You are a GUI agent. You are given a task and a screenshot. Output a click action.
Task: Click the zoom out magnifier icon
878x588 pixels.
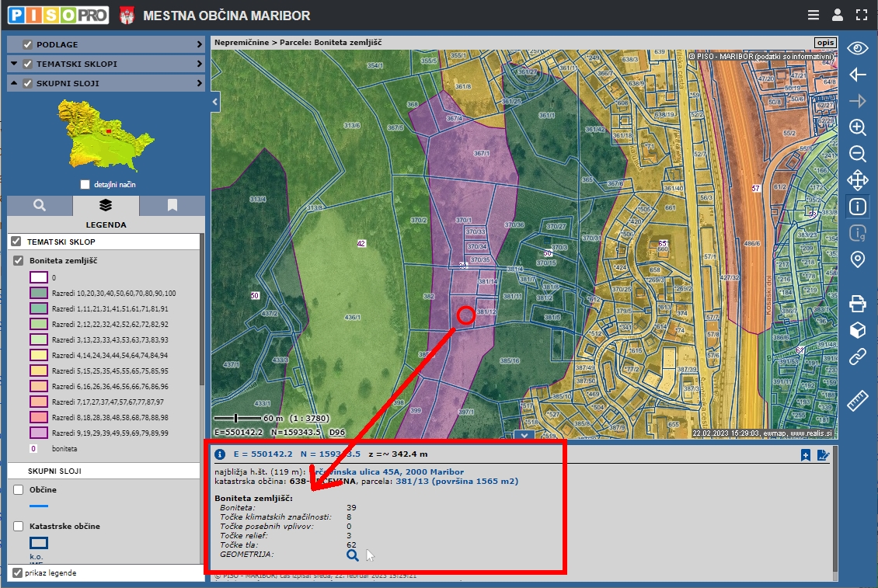click(x=857, y=154)
